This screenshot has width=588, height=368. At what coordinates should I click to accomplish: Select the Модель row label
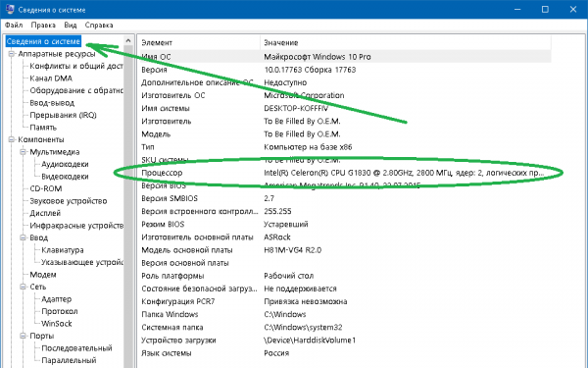156,134
